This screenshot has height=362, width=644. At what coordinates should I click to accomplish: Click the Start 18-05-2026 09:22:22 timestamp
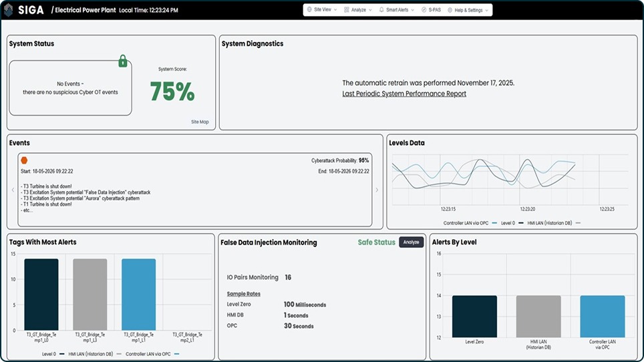(x=47, y=171)
